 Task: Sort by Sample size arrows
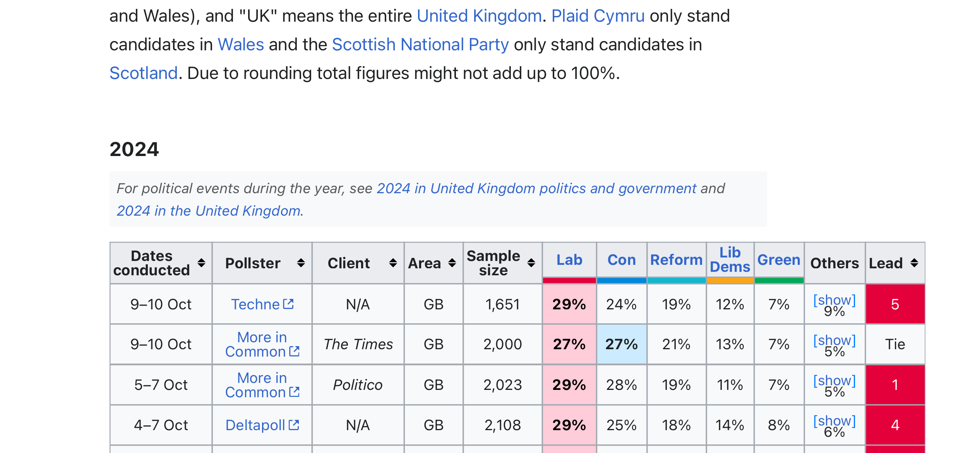point(531,263)
